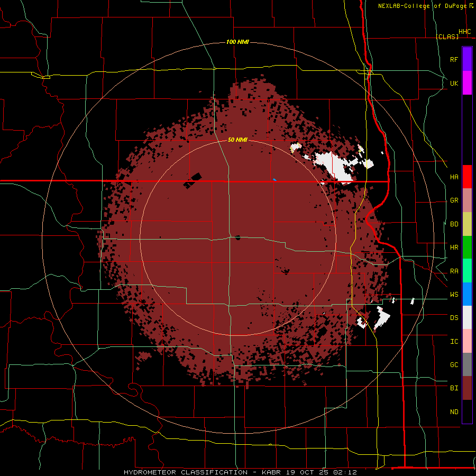
Task: Click the DS legend label
Action: tap(454, 318)
